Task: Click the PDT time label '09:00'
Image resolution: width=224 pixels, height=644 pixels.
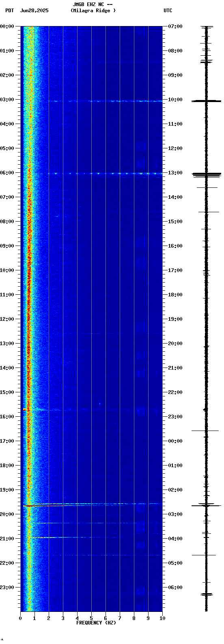Action: [x=7, y=246]
